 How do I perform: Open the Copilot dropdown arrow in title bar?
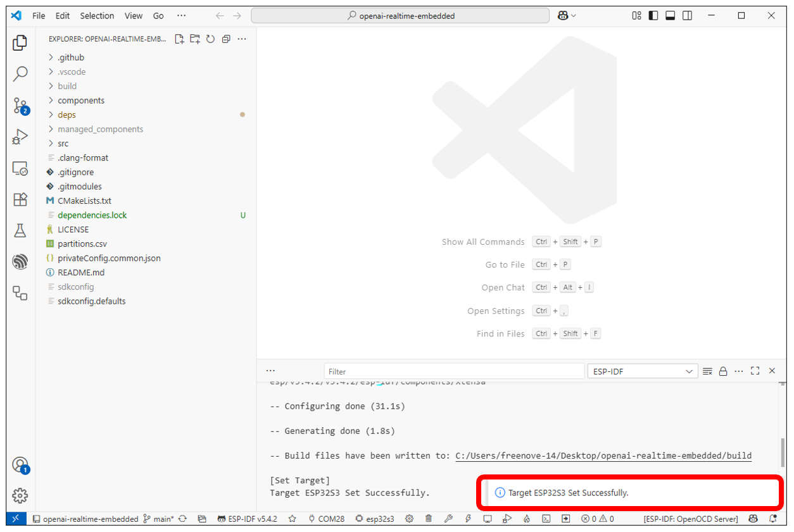pyautogui.click(x=574, y=16)
